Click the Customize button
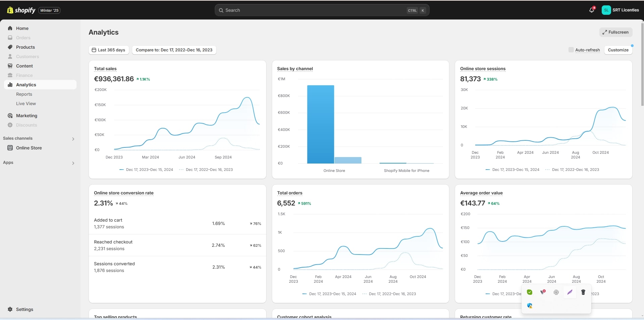The image size is (644, 320). pos(618,50)
